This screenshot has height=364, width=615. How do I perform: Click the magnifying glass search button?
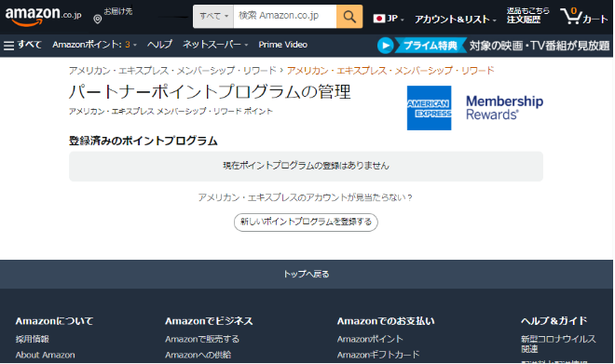point(349,17)
